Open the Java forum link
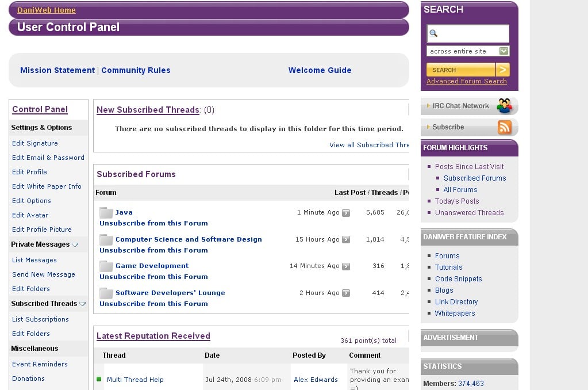588x390 pixels. point(124,212)
